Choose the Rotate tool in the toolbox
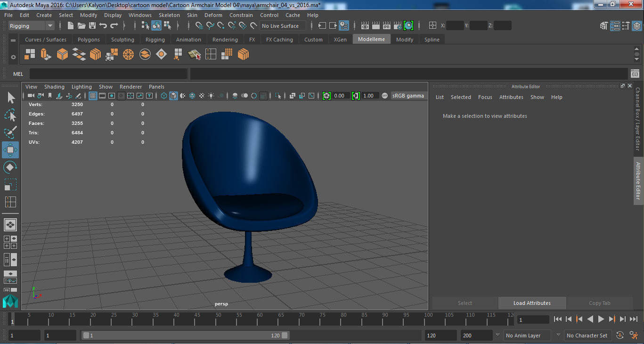The image size is (644, 344). [10, 167]
